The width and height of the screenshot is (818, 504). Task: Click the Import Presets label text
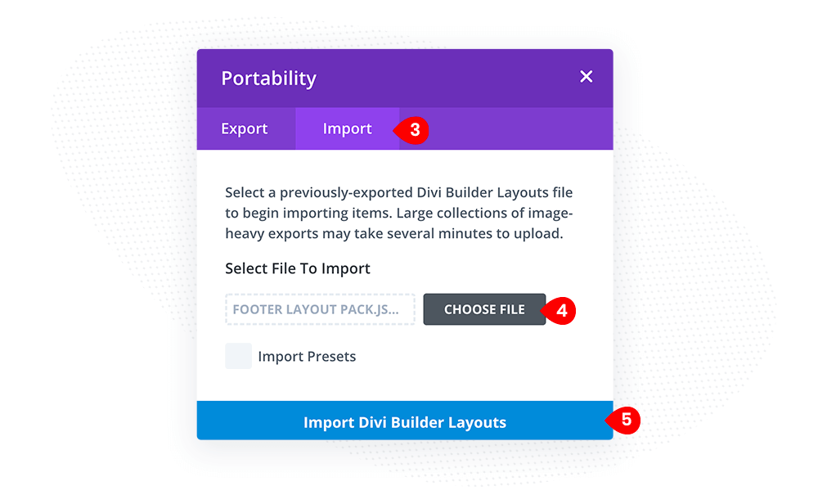pos(307,357)
